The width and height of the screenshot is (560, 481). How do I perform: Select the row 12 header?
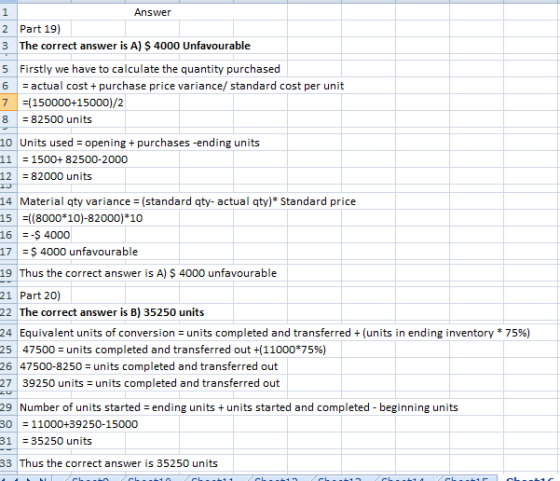8,176
